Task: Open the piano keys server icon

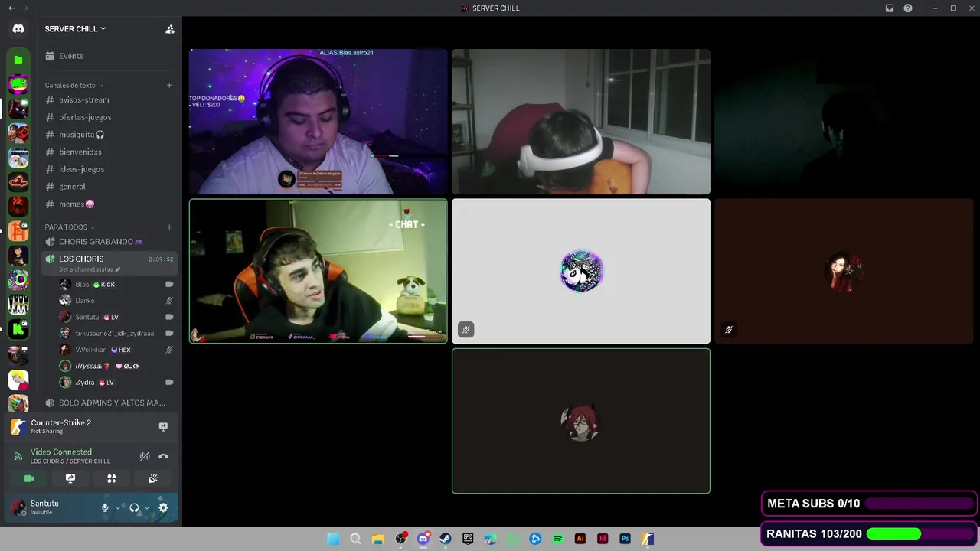Action: coord(18,305)
